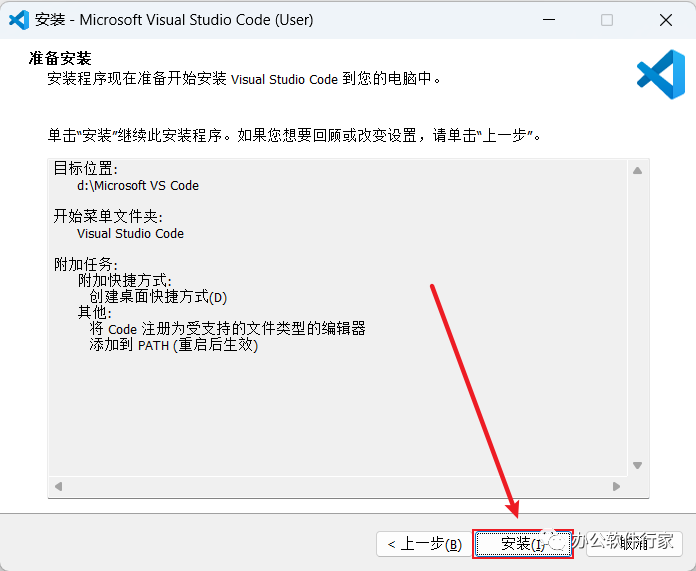Click the large VS Code logo
Image resolution: width=696 pixels, height=571 pixels.
pyautogui.click(x=661, y=74)
